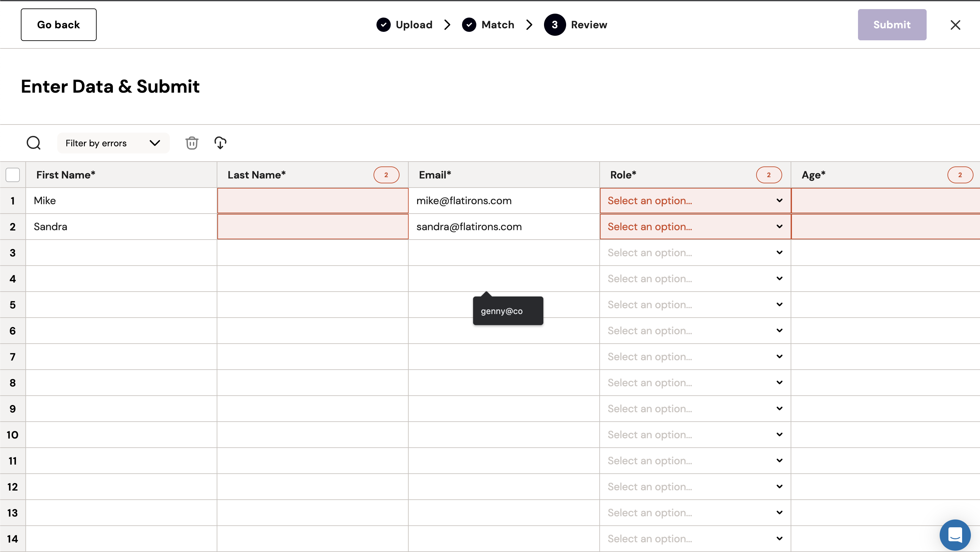This screenshot has height=552, width=980.
Task: Close the importer with X icon
Action: coord(955,25)
